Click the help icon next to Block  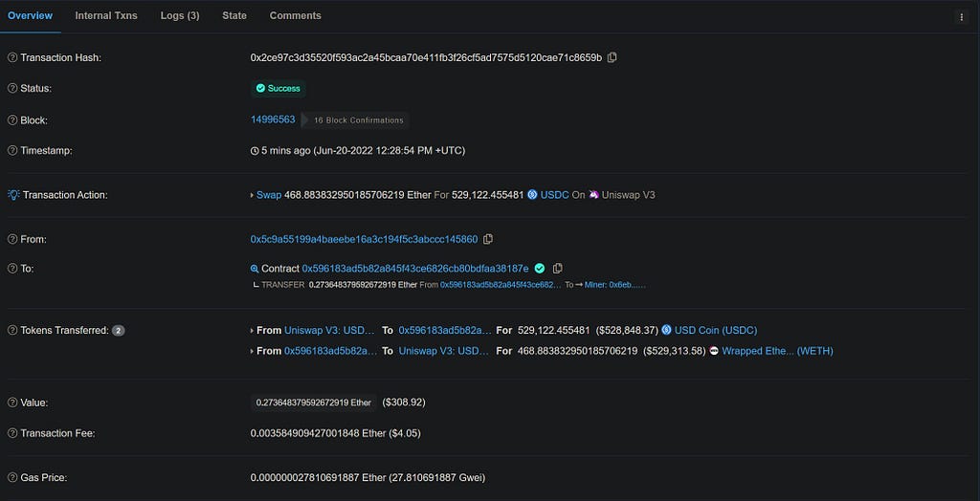[x=12, y=120]
